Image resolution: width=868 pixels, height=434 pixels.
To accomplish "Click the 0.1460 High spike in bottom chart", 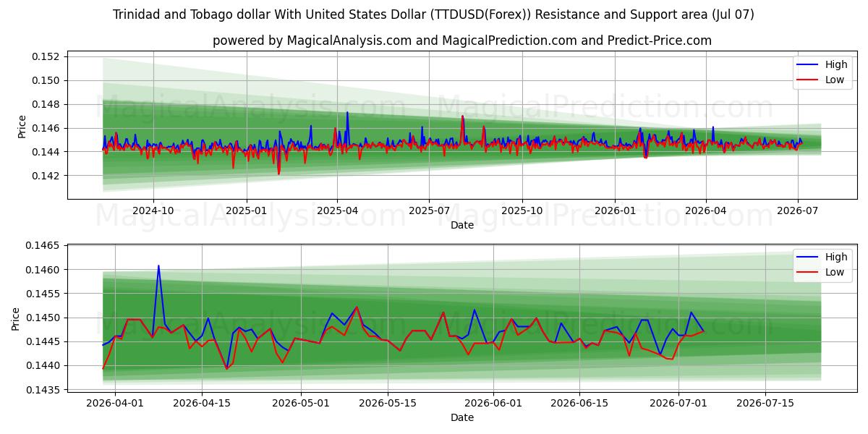I will 158,266.
